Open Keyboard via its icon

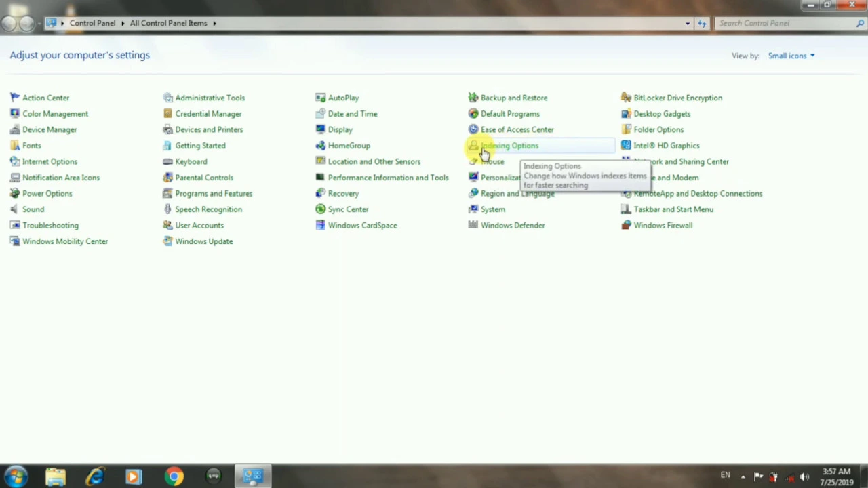click(x=167, y=161)
